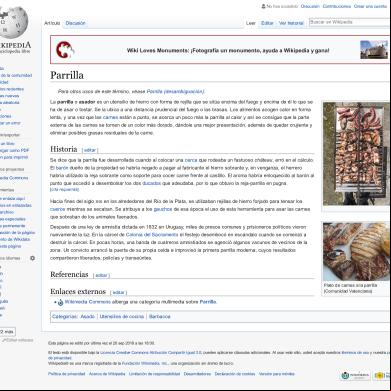The height and width of the screenshot is (391, 391).
Task: Click editar next to Enlaces externos heading
Action: (x=118, y=292)
